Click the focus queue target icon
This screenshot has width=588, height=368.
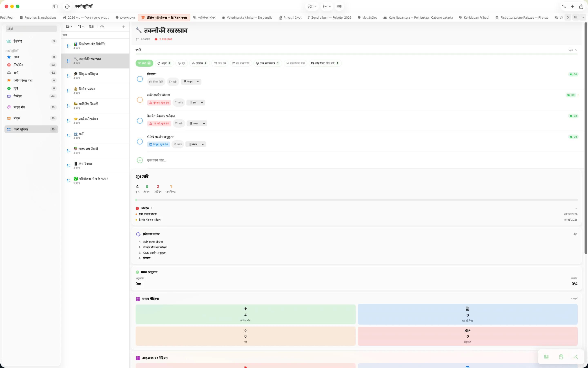coord(138,234)
